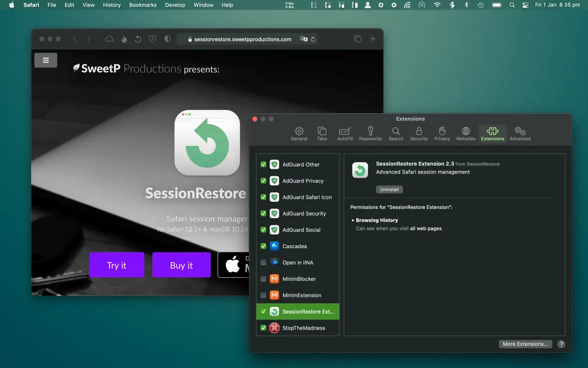Click the More Extensions… button
The image size is (588, 368).
[525, 344]
